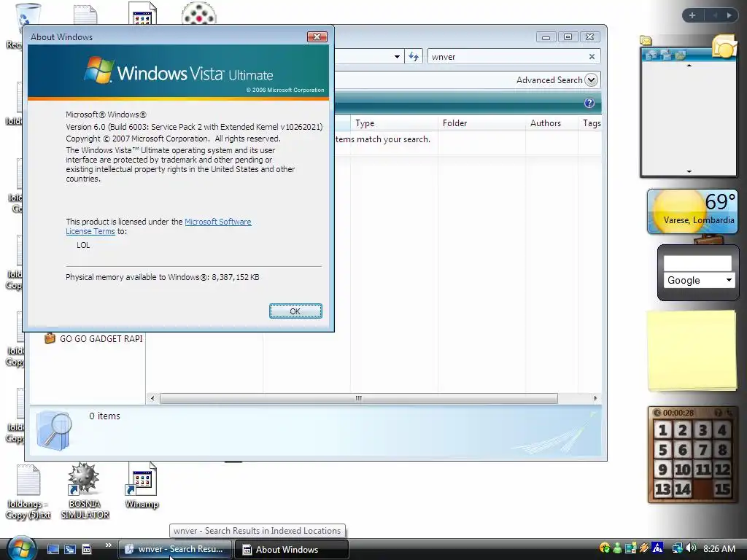Click sidebar previous gadgets arrow
This screenshot has width=747, height=560.
pos(715,15)
